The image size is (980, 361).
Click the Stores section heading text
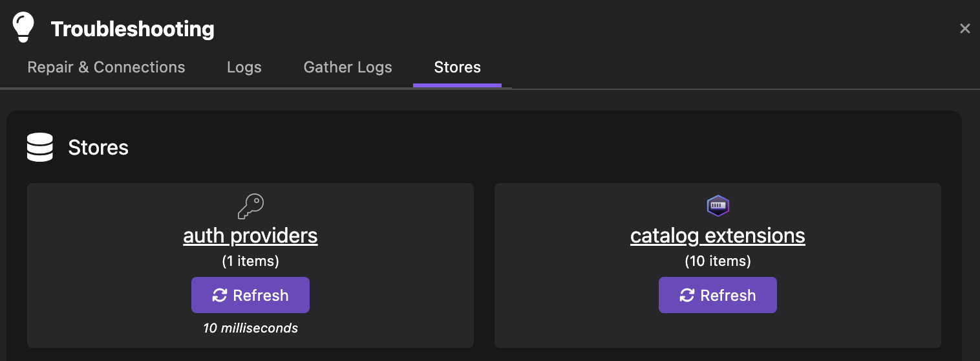point(98,148)
